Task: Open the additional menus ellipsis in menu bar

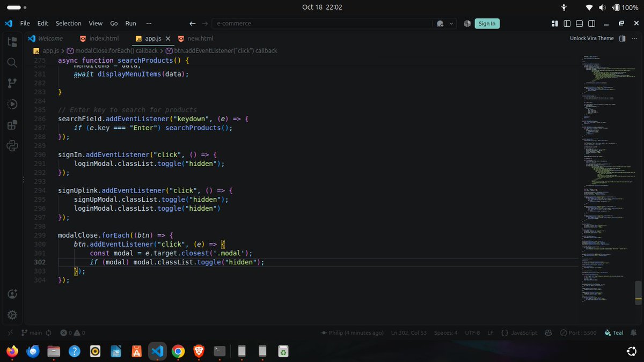Action: (x=149, y=24)
